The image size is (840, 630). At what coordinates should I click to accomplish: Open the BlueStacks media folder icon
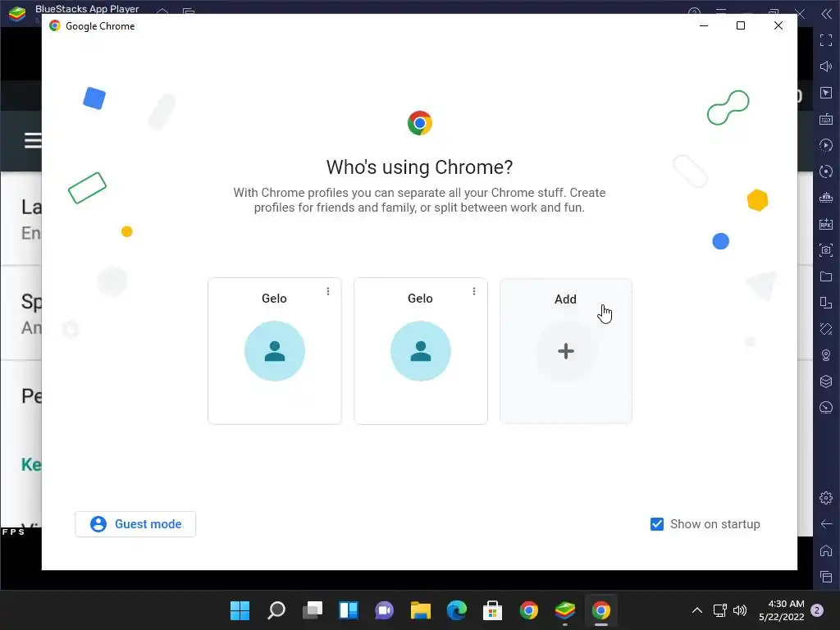point(826,276)
